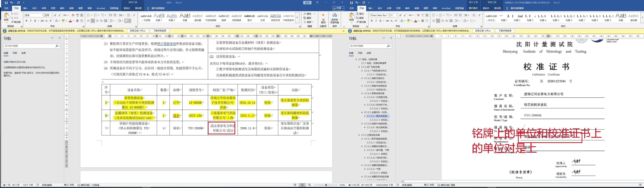Click 剪切 cut in right window
Image resolution: width=644 pixels, height=188 pixels.
[x=360, y=14]
